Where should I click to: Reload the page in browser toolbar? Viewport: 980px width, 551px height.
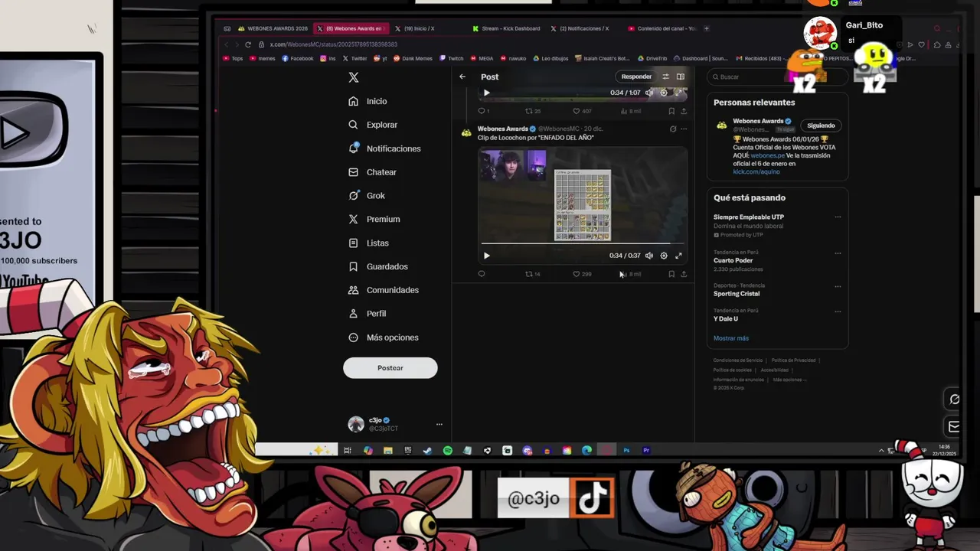click(248, 44)
